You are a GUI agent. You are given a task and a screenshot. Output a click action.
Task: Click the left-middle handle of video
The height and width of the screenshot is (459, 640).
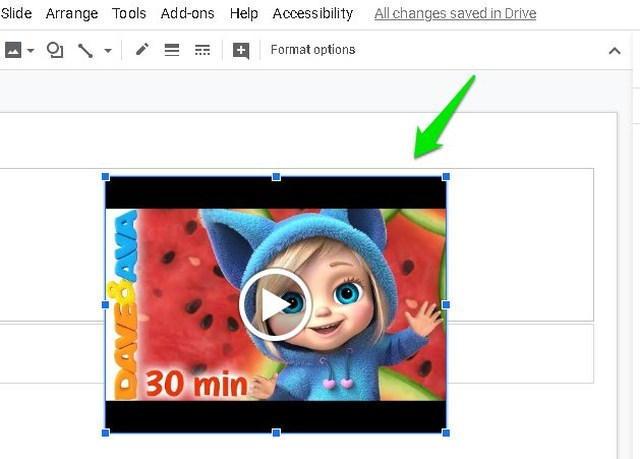tap(105, 305)
